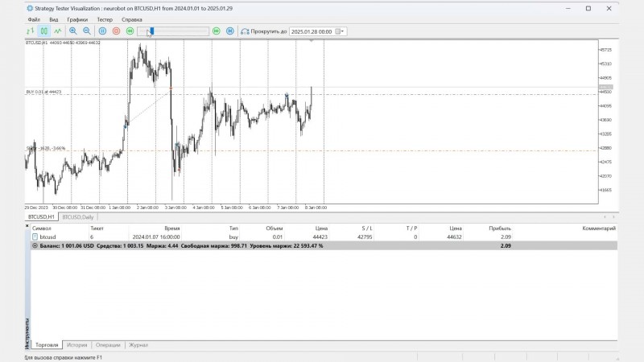The height and width of the screenshot is (362, 644).
Task: Sort positions by Тикет column
Action: click(97, 228)
